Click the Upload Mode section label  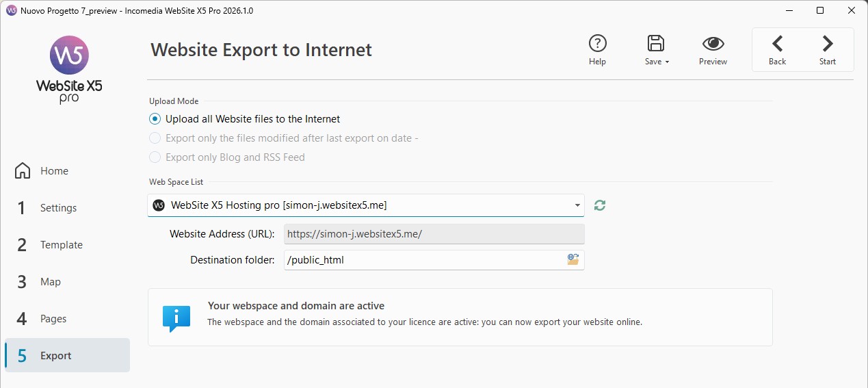click(x=174, y=101)
